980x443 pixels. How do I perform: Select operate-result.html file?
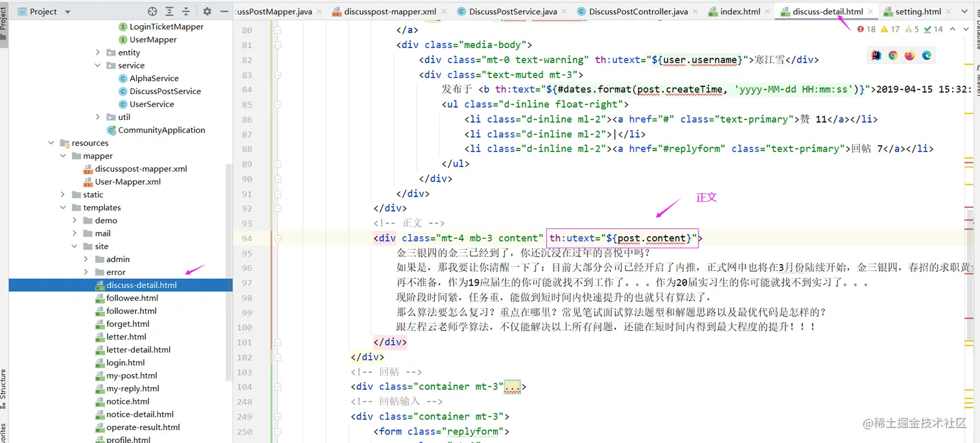143,427
